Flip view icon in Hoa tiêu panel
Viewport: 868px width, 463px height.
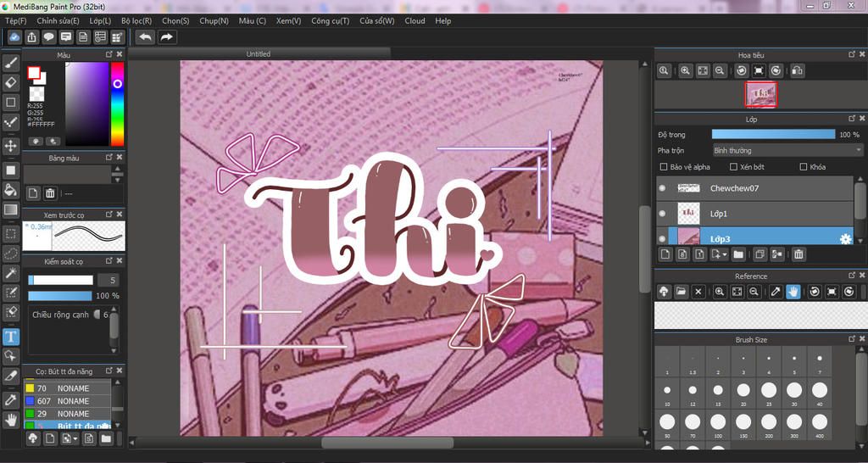tap(797, 70)
